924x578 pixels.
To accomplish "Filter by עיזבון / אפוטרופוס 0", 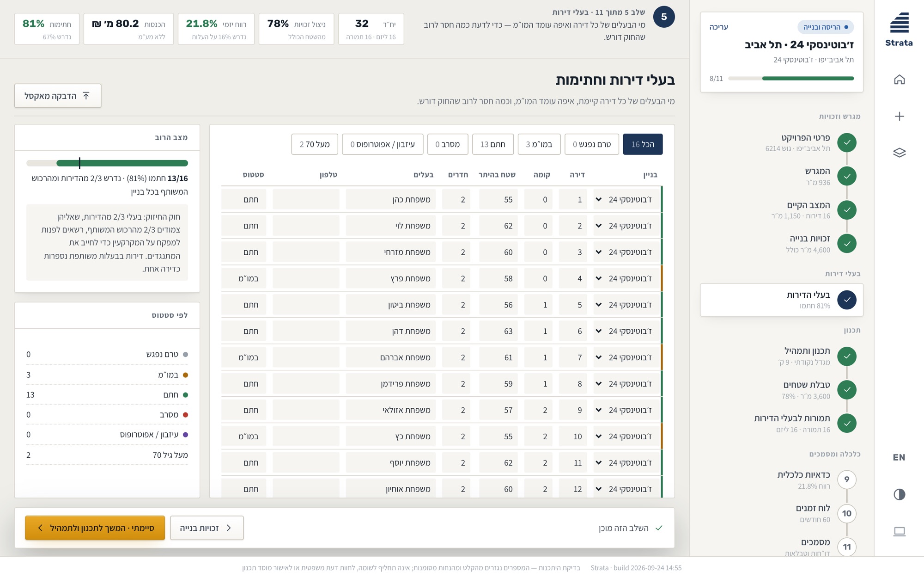I will pyautogui.click(x=383, y=144).
